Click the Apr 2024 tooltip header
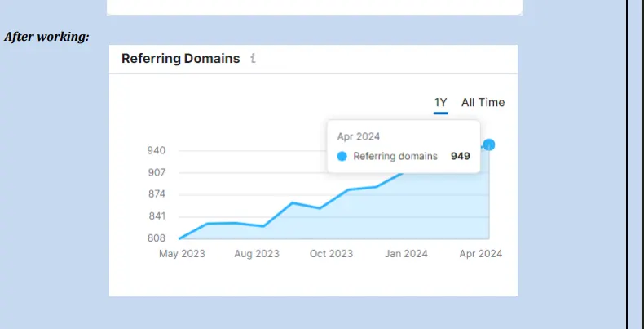 pyautogui.click(x=359, y=136)
